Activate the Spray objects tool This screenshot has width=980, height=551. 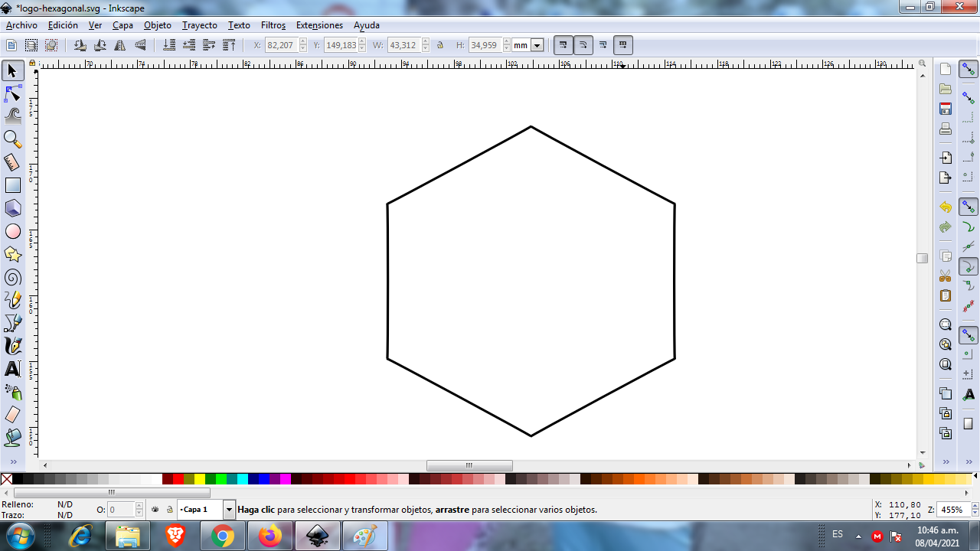click(12, 392)
